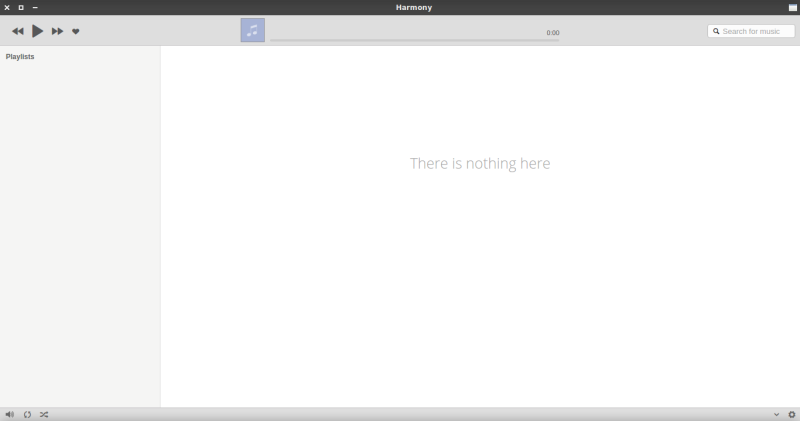
Task: Like the track with the heart icon
Action: coord(76,32)
